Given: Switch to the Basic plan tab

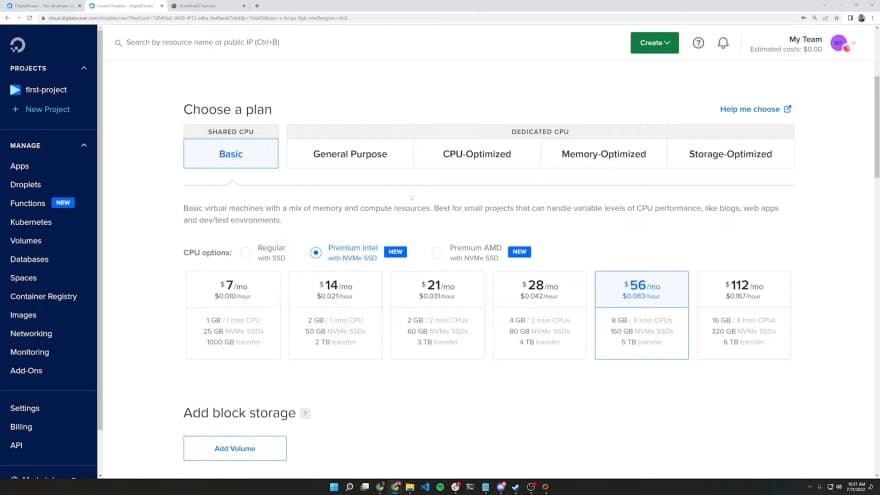Looking at the screenshot, I should (231, 154).
